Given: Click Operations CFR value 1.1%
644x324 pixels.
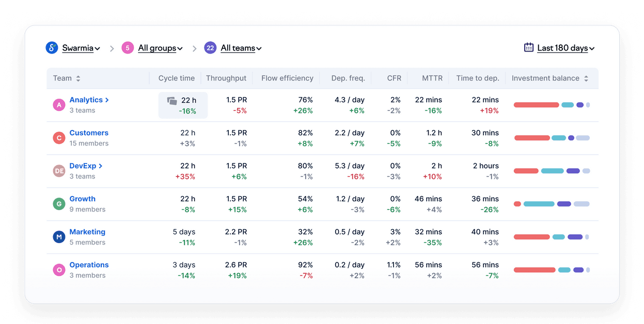Looking at the screenshot, I should pos(394,265).
